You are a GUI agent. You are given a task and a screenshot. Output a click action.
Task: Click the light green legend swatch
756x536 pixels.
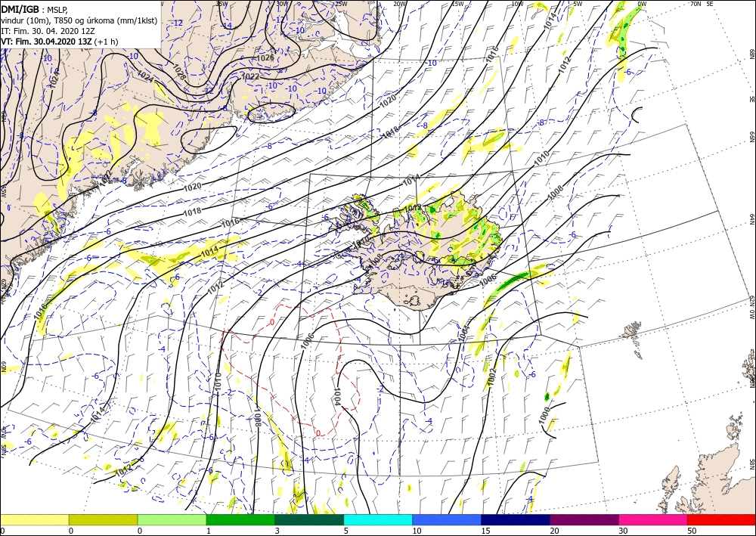172,519
